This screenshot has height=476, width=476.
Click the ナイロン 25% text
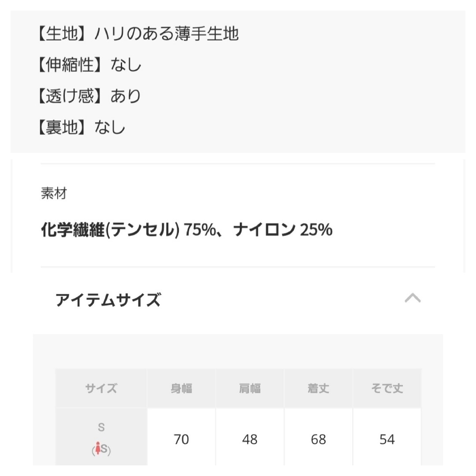283,230
